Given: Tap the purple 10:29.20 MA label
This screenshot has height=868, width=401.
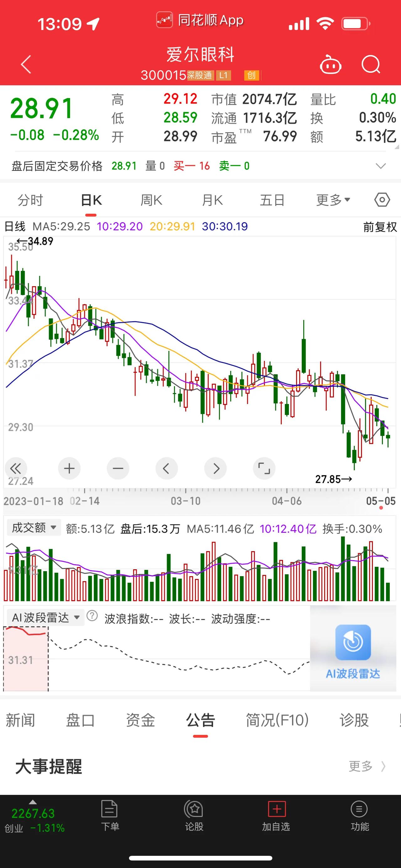Looking at the screenshot, I should point(120,226).
